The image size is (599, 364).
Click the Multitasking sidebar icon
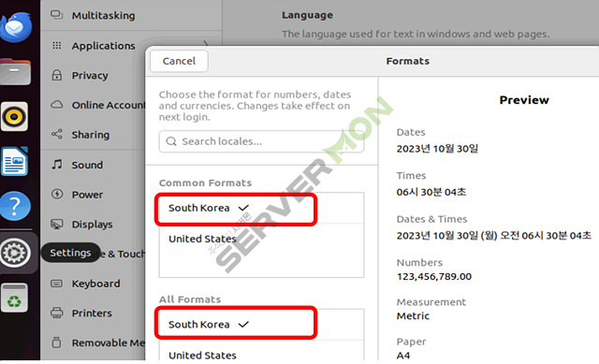[x=56, y=15]
